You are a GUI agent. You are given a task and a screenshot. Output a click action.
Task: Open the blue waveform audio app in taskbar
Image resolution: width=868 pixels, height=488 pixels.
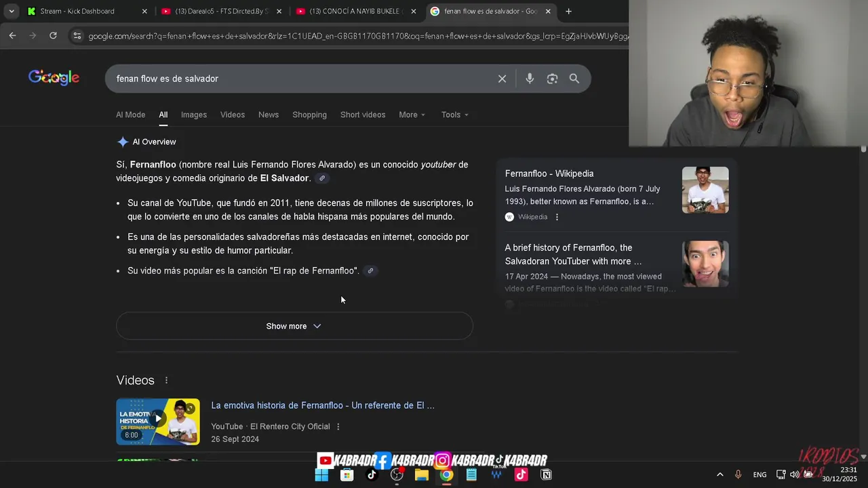click(496, 475)
